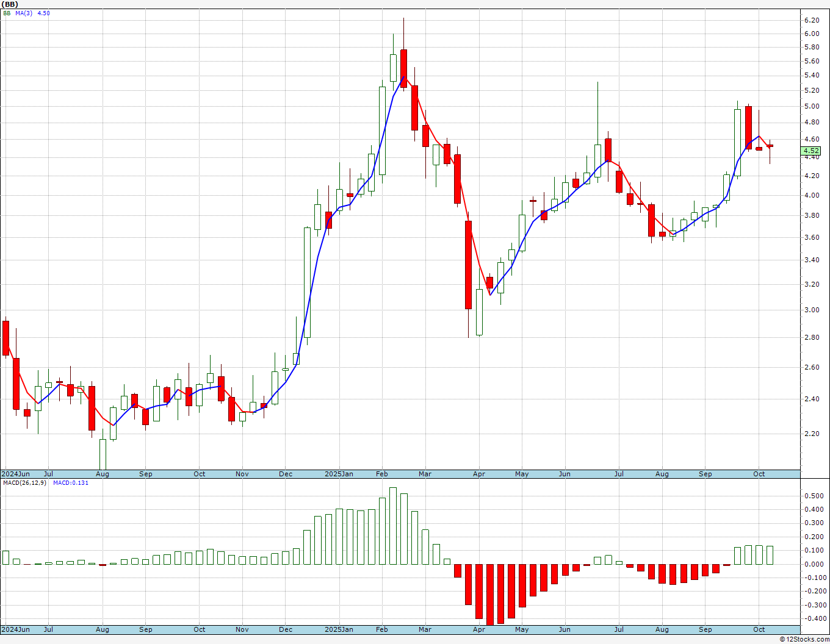The image size is (830, 644).
Task: Click the 5.20 price axis label
Action: pos(812,91)
